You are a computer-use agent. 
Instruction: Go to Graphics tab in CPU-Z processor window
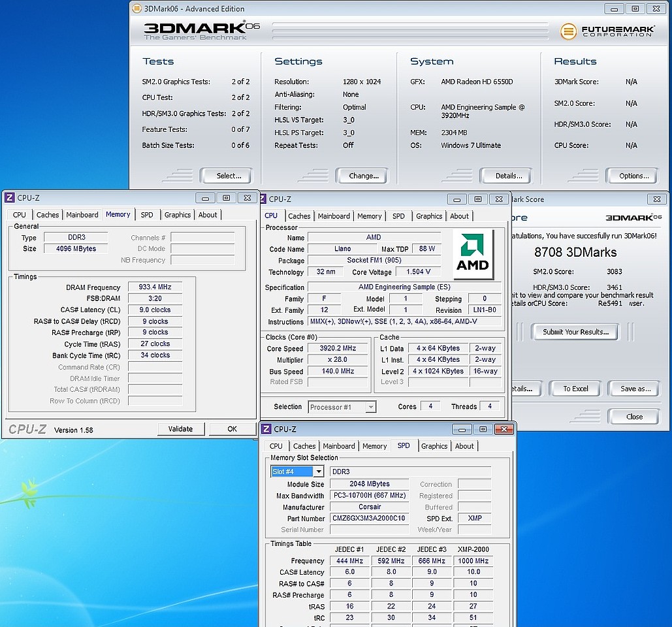(429, 216)
